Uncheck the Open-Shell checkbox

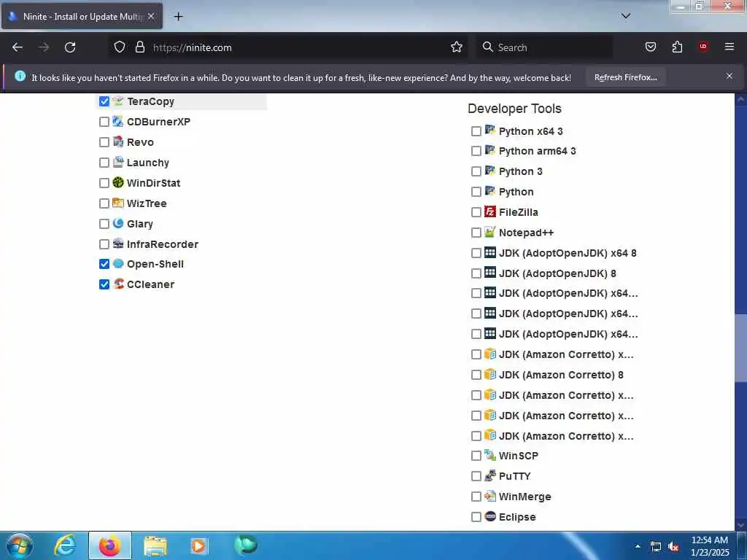(104, 264)
